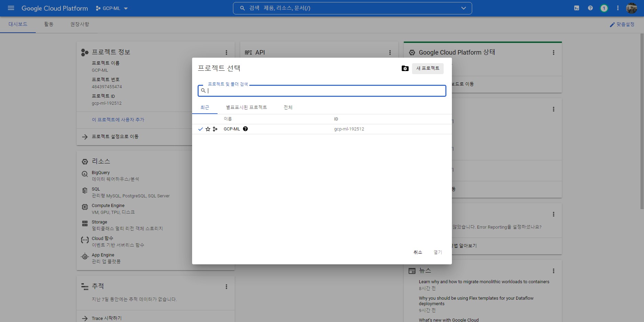This screenshot has height=322, width=644.
Task: Switch to the 권장사항 tab
Action: [80, 24]
